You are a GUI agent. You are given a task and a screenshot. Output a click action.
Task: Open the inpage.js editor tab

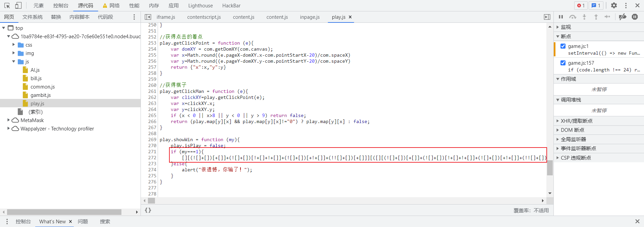310,17
